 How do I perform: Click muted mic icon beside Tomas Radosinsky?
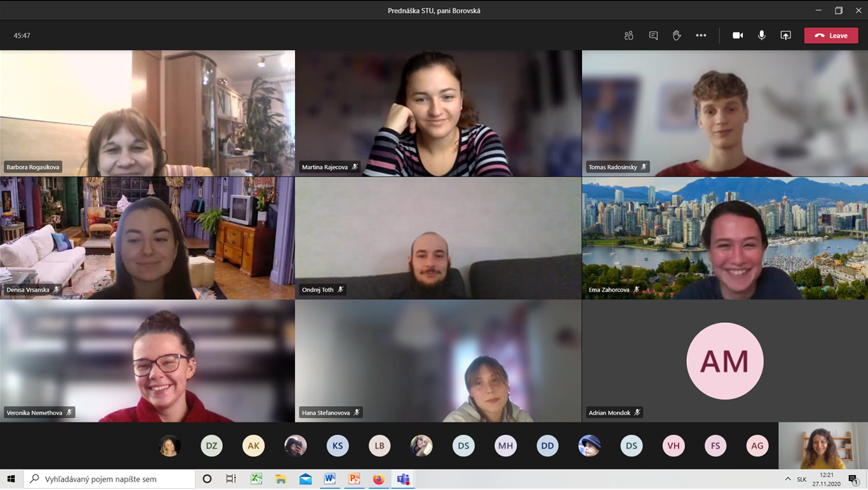tap(644, 167)
